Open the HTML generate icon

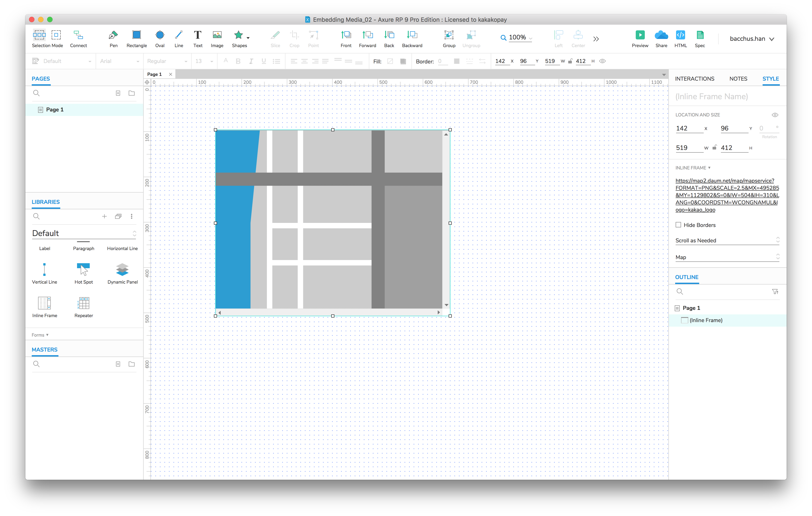(x=680, y=35)
